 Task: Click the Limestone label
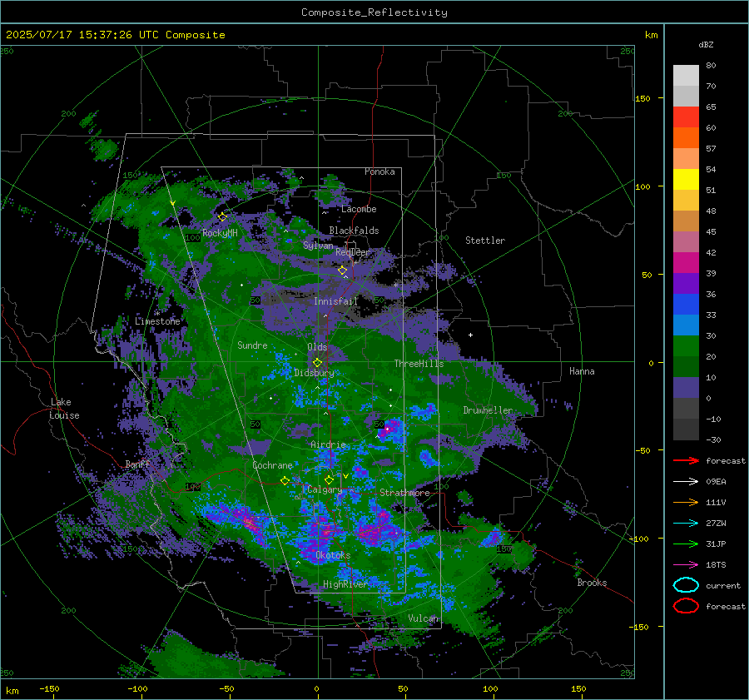point(157,321)
